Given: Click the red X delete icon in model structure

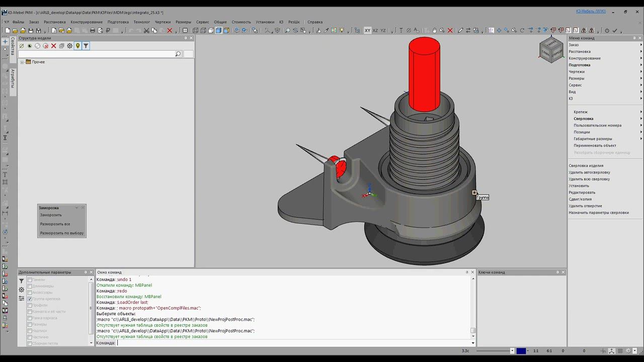Looking at the screenshot, I should pos(53,46).
